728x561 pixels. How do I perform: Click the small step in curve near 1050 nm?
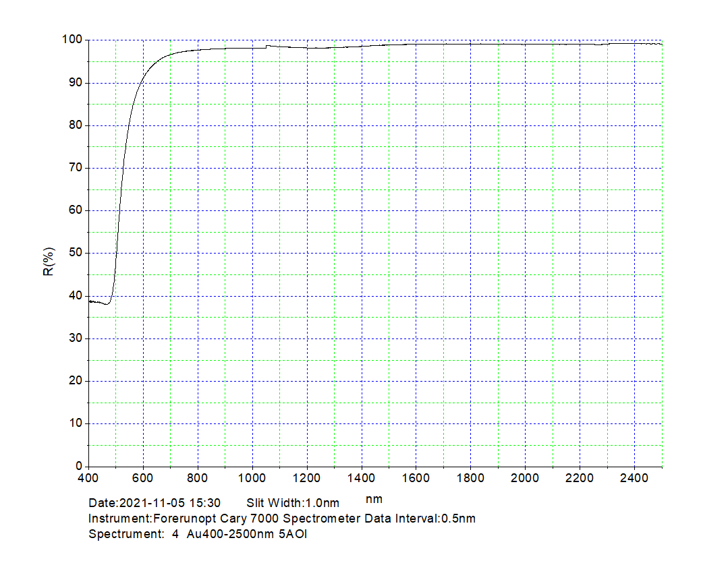(x=267, y=47)
